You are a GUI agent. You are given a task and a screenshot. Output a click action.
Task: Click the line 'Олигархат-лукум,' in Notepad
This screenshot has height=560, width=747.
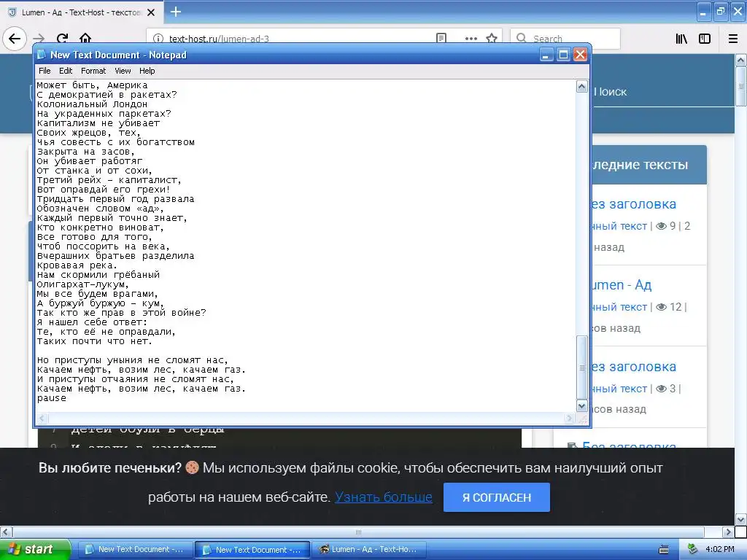pos(82,284)
